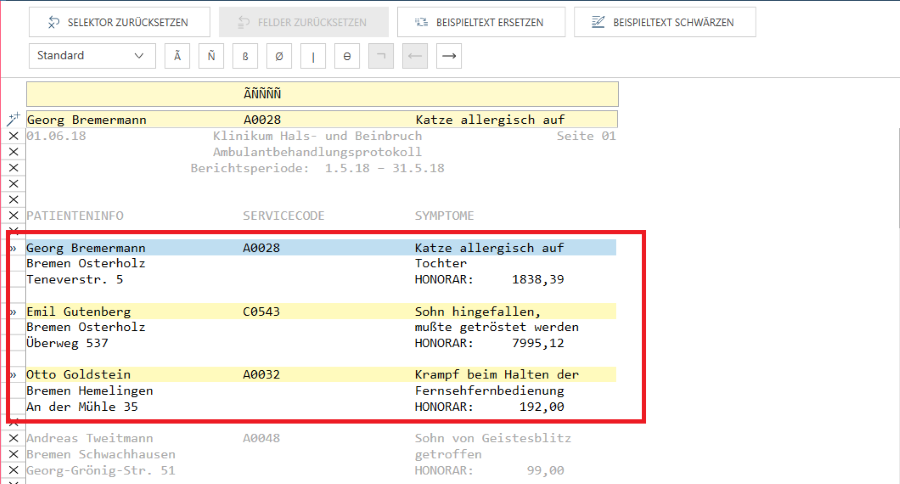Select the Otto Goldstein record line
Screen dimensions: 900x484
[320, 375]
